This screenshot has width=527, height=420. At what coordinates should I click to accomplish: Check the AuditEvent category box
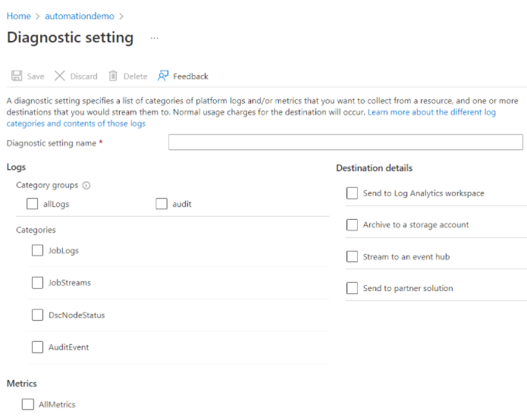click(x=38, y=347)
